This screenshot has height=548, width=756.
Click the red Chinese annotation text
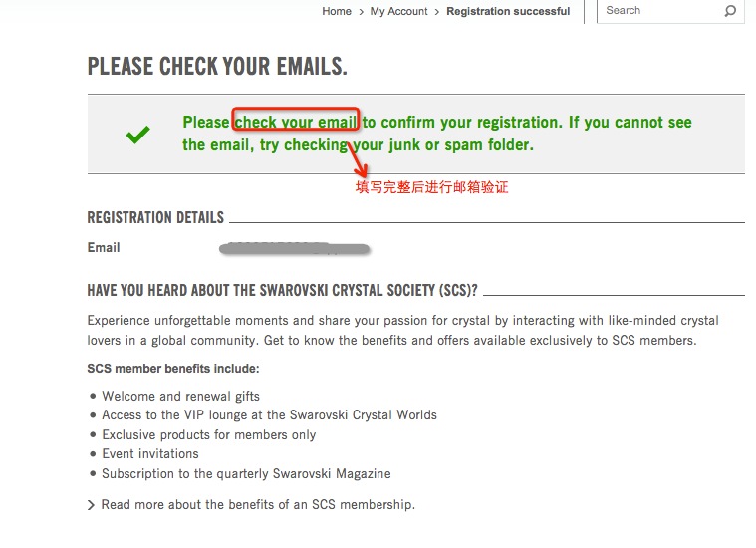click(x=432, y=187)
